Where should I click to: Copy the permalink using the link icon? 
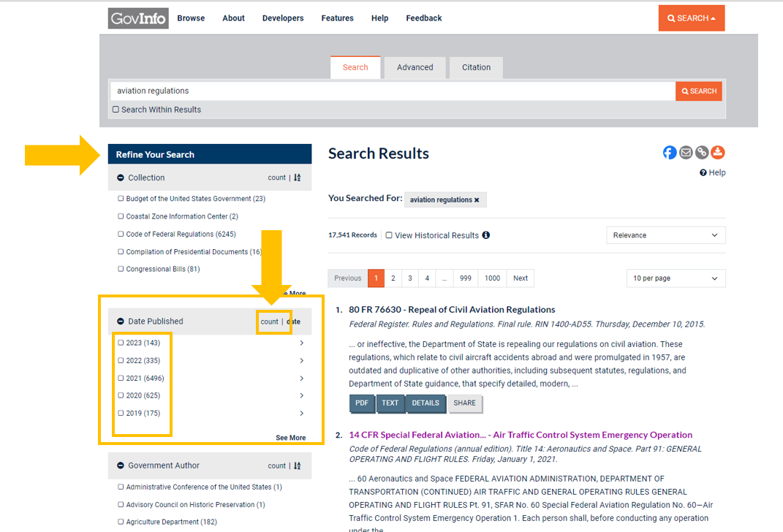point(702,152)
